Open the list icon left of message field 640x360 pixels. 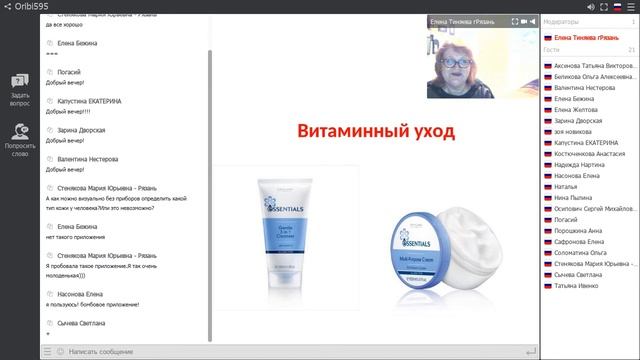click(x=47, y=351)
